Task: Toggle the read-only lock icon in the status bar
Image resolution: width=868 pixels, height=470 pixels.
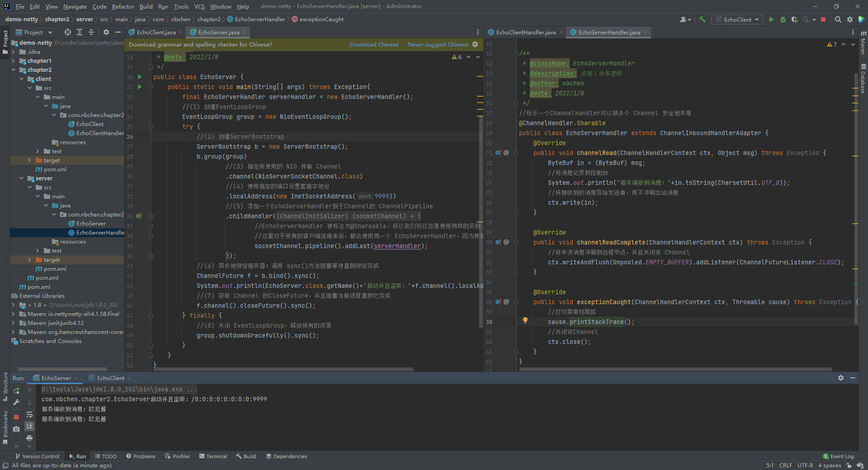Action: point(849,465)
